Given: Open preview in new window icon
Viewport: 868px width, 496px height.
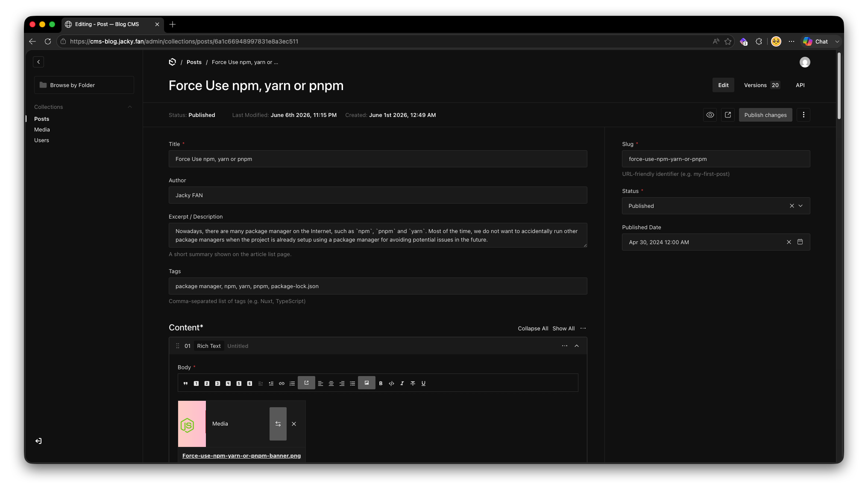Looking at the screenshot, I should click(x=728, y=115).
